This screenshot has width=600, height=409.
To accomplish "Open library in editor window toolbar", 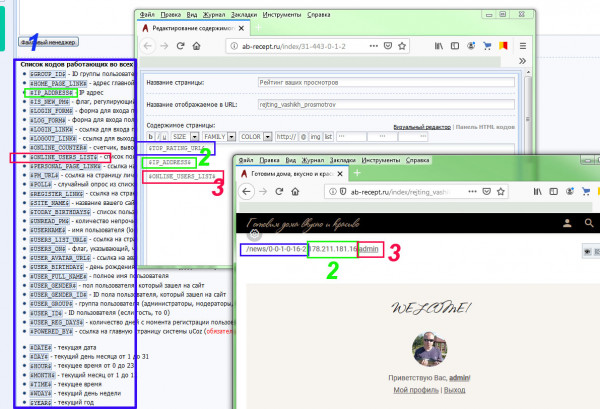I will [x=439, y=46].
